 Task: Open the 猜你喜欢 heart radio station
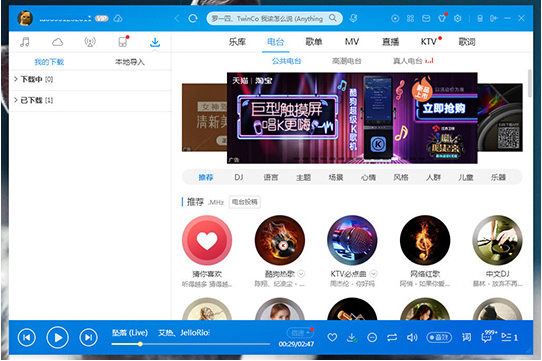point(207,240)
